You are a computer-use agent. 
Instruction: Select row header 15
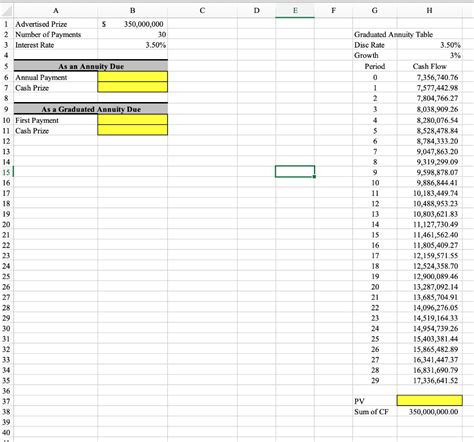point(6,172)
